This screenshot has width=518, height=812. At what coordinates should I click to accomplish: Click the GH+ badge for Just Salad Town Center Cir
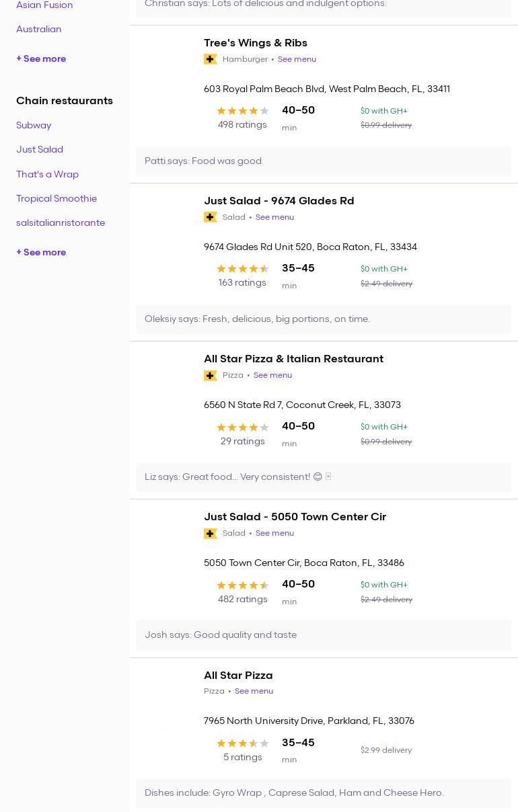[x=211, y=533]
